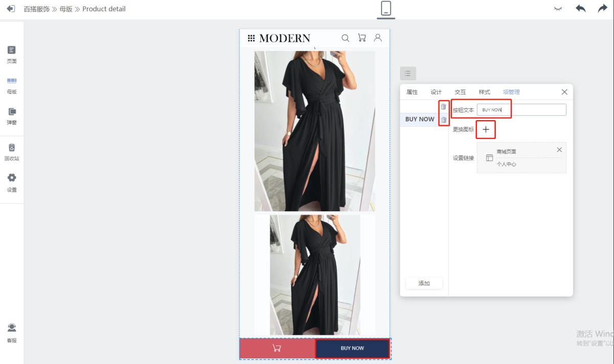The width and height of the screenshot is (614, 364).
Task: Click the undo arrow
Action: tap(580, 9)
